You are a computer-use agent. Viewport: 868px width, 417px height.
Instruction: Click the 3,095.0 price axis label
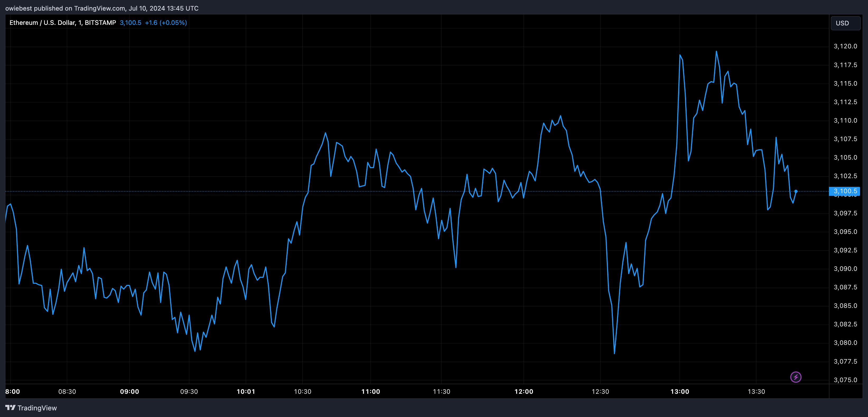(845, 231)
